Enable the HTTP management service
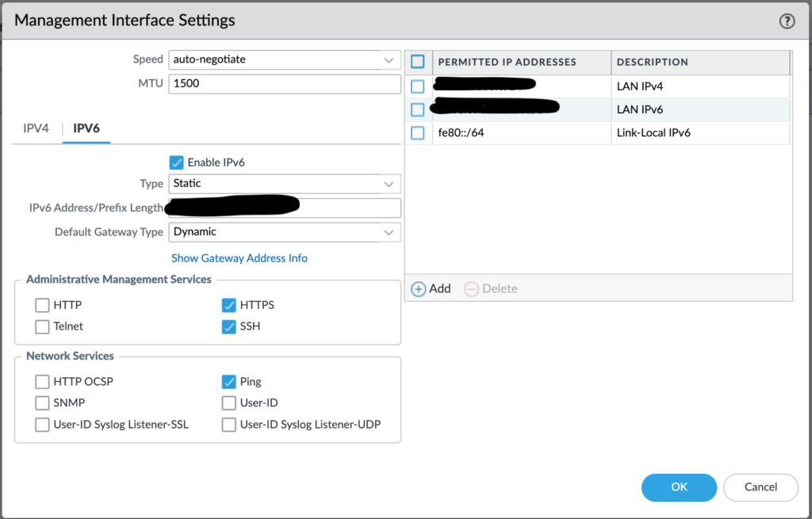 (x=42, y=305)
